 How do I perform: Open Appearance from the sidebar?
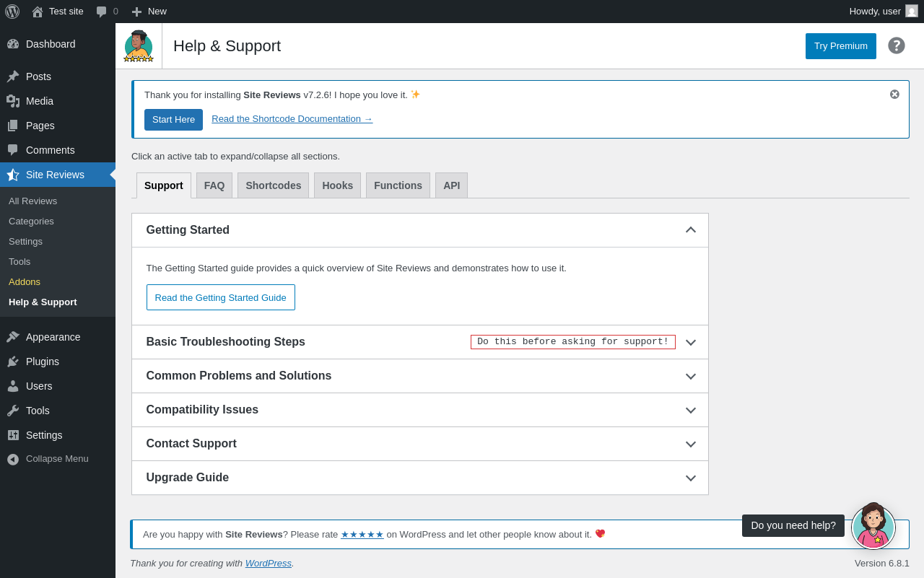pos(53,337)
